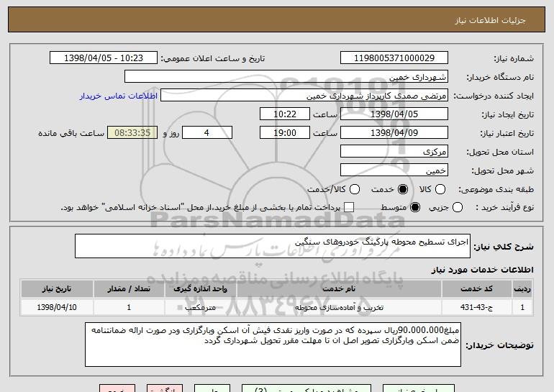Click the public announcement date field 1398/04/05 - 10:23

[104, 58]
